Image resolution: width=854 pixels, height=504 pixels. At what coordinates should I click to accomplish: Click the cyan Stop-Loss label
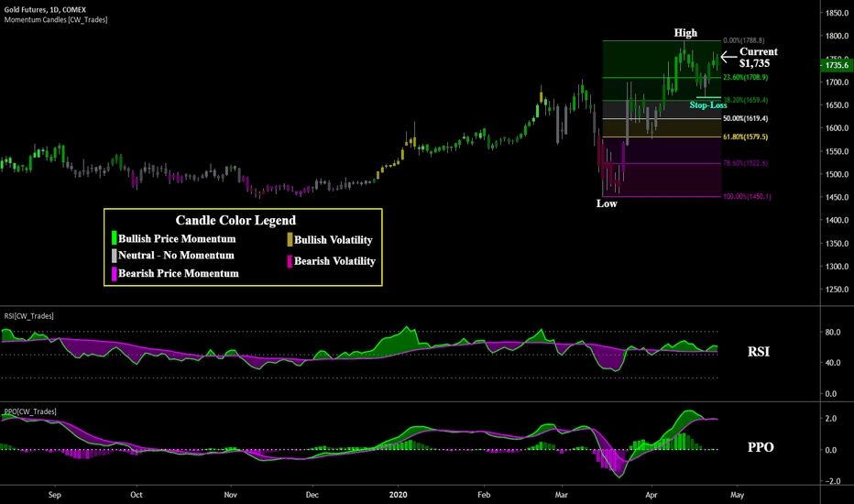tap(708, 105)
